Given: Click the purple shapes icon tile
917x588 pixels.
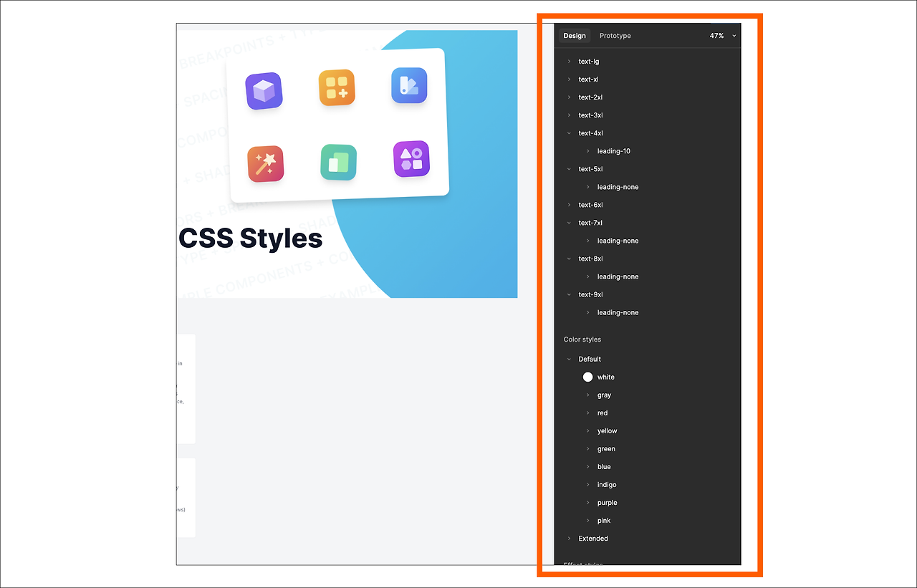Looking at the screenshot, I should (x=411, y=160).
